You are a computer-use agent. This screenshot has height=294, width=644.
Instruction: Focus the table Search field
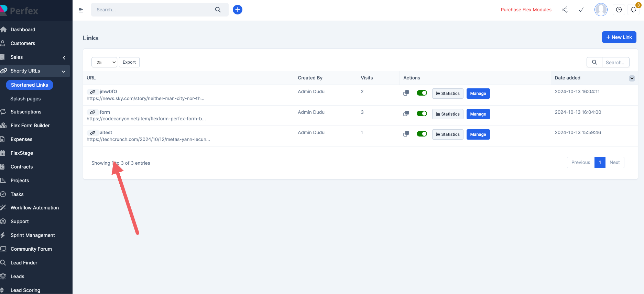click(615, 63)
